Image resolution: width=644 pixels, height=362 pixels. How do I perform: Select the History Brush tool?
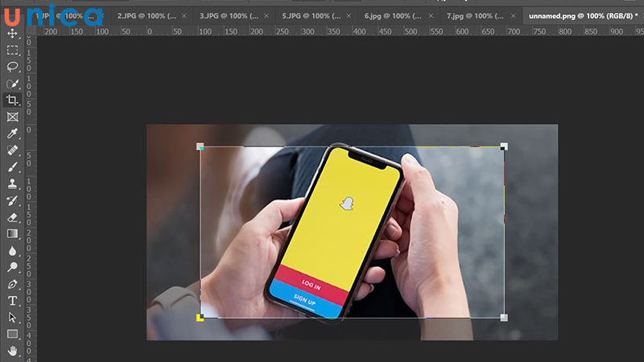click(12, 200)
